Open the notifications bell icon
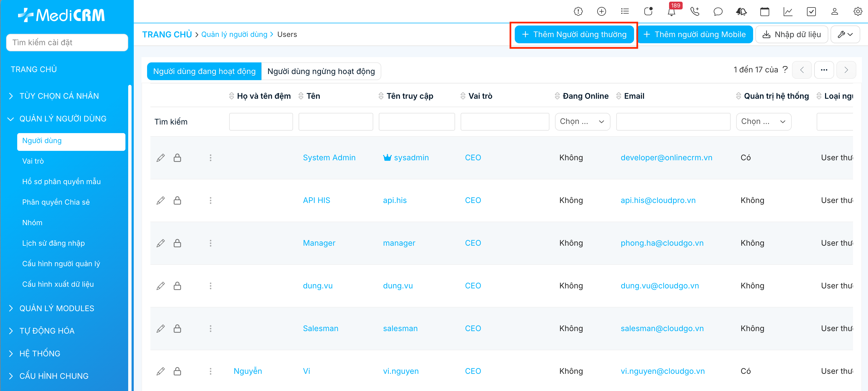The image size is (868, 391). (671, 12)
